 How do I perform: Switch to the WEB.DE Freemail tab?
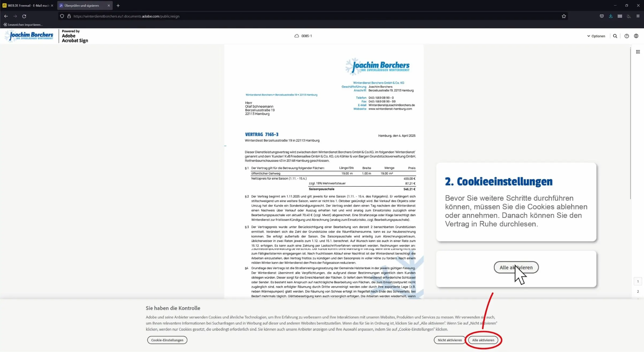(x=27, y=5)
